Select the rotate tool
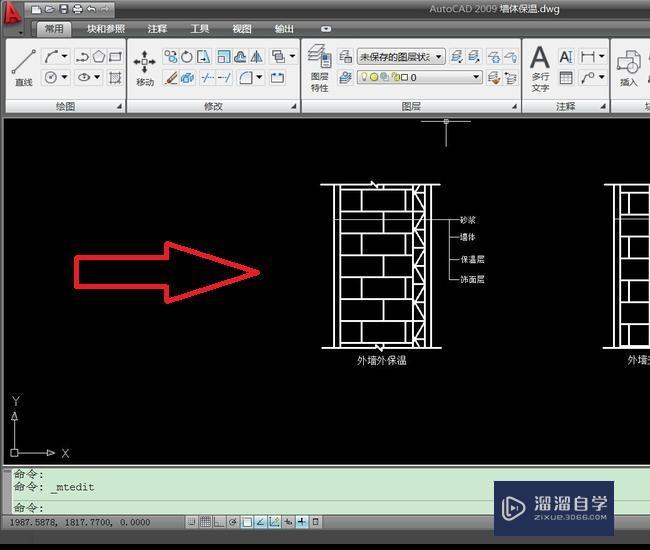Image resolution: width=650 pixels, height=550 pixels. [187, 57]
